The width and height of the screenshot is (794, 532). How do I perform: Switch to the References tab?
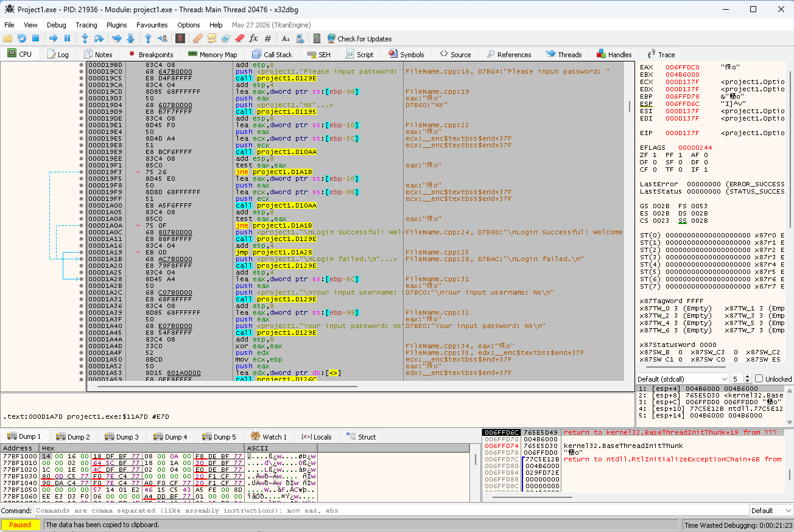point(508,54)
